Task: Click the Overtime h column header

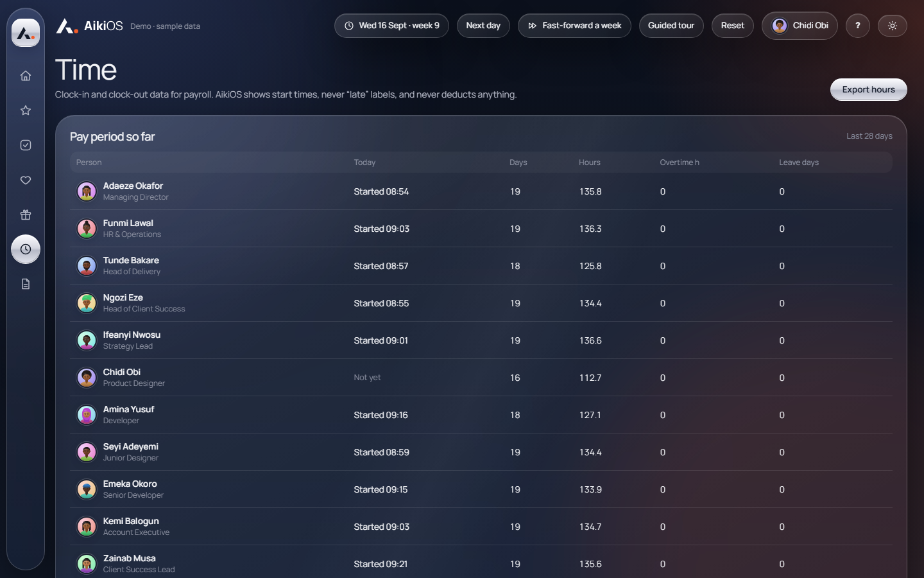Action: click(x=680, y=162)
